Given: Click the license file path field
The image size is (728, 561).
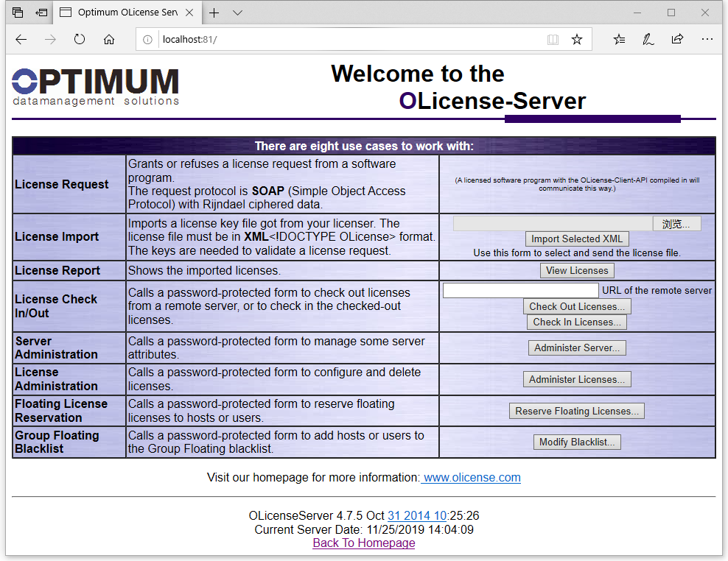Looking at the screenshot, I should tap(553, 224).
